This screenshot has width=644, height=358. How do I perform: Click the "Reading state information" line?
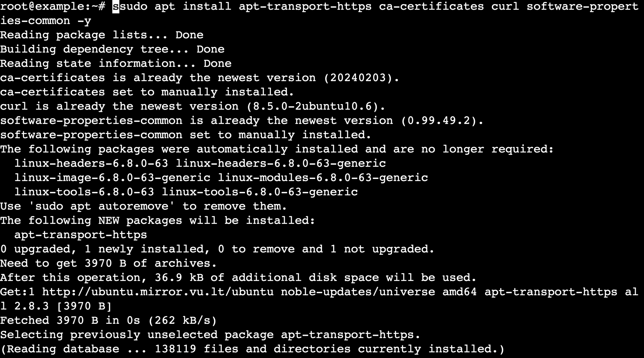click(x=116, y=63)
